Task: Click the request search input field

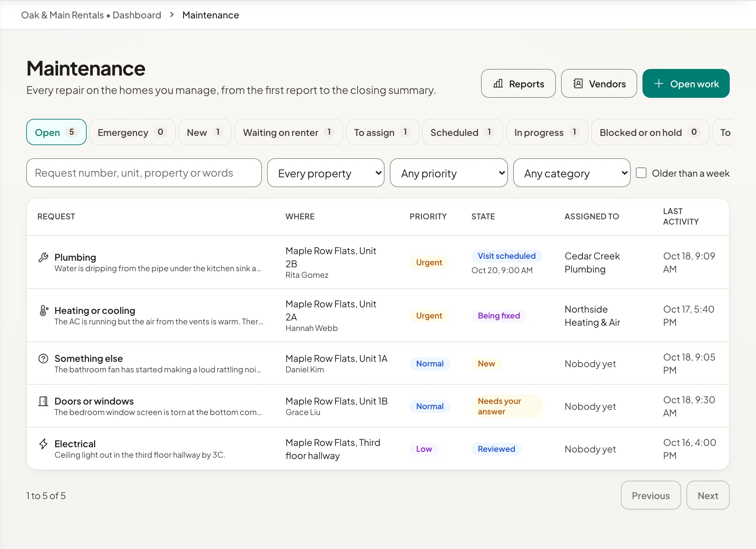Action: (144, 173)
